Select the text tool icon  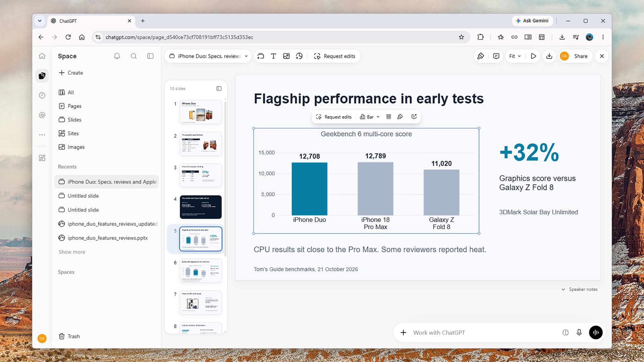pos(273,56)
